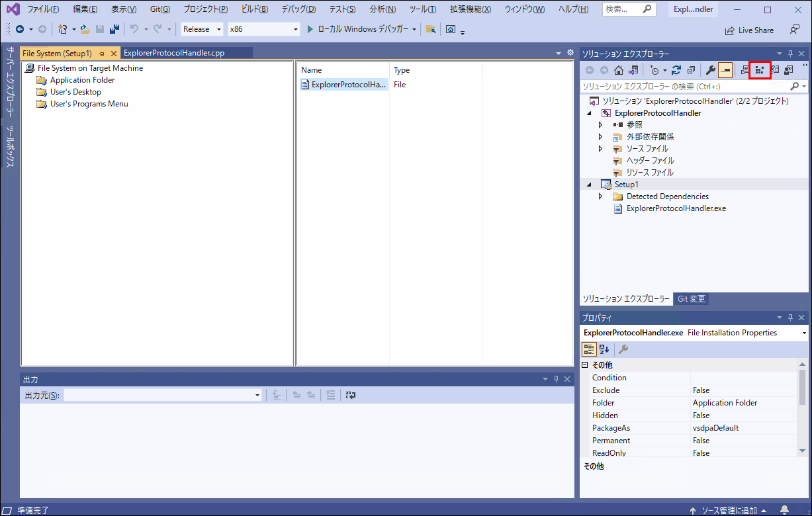
Task: Click the pending changes filter clock icon
Action: [x=655, y=69]
